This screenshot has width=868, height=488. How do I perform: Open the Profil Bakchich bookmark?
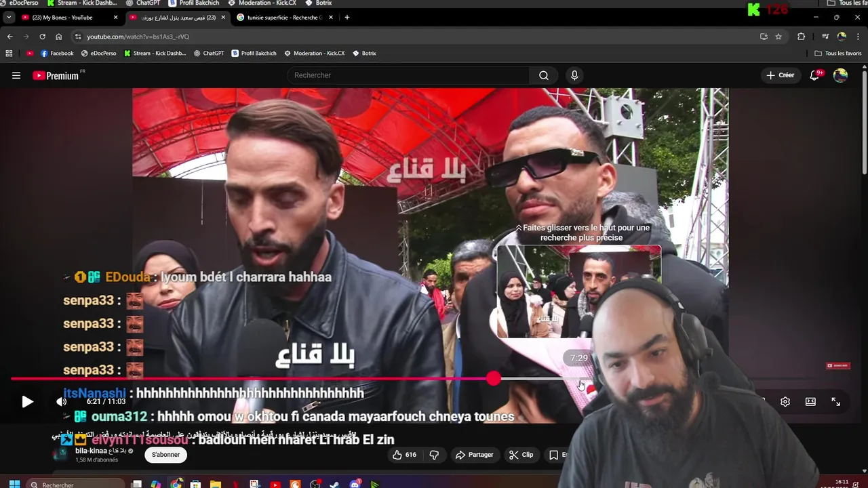254,54
